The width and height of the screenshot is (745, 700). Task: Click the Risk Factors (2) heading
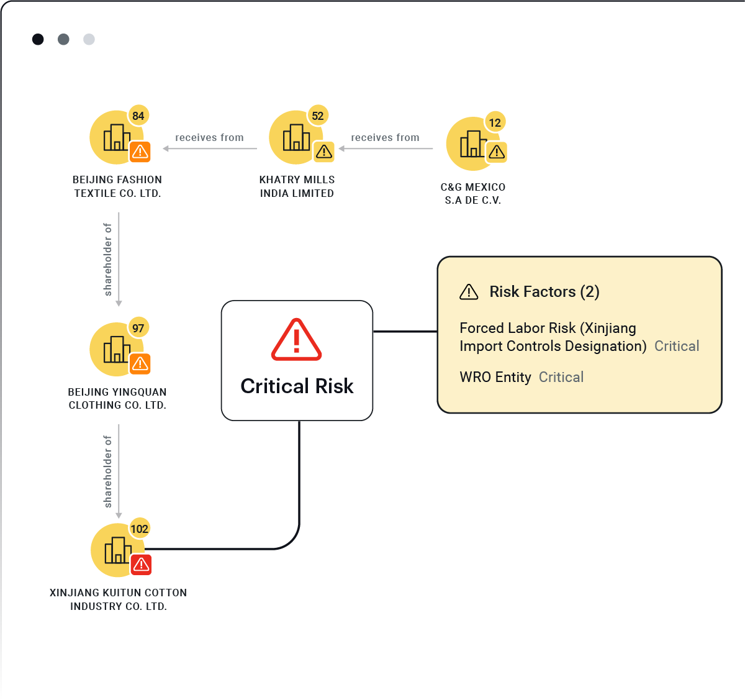[544, 292]
